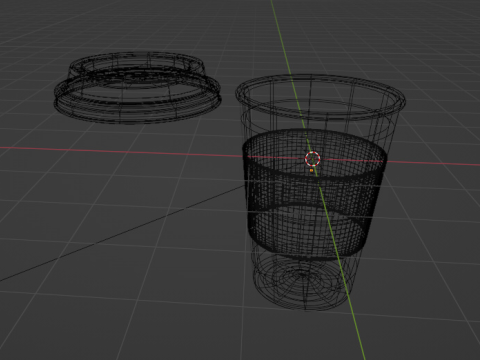Select the cup's round base wireframe
The image size is (480, 360).
pyautogui.click(x=302, y=283)
